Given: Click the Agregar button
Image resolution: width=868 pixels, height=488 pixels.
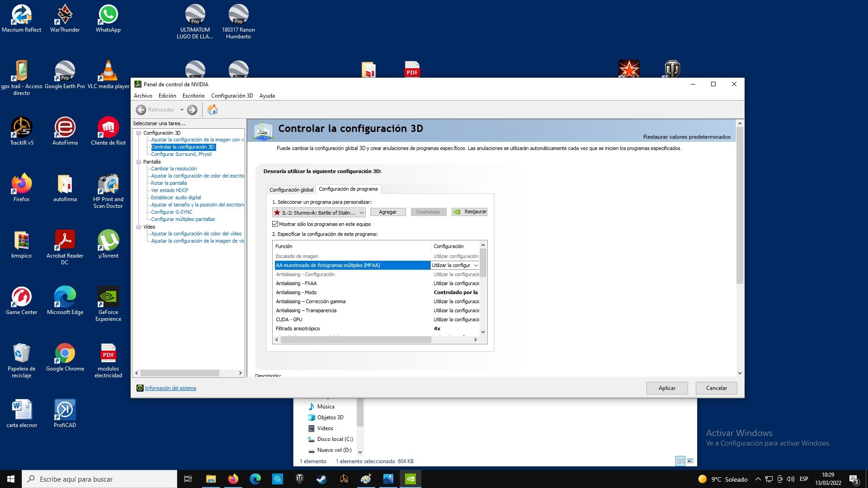Looking at the screenshot, I should 387,212.
